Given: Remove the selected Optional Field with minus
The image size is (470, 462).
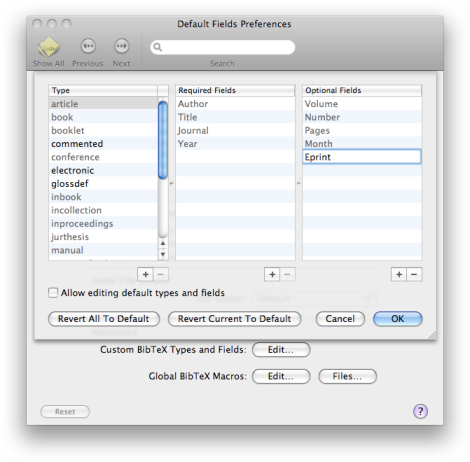Looking at the screenshot, I should coord(414,274).
